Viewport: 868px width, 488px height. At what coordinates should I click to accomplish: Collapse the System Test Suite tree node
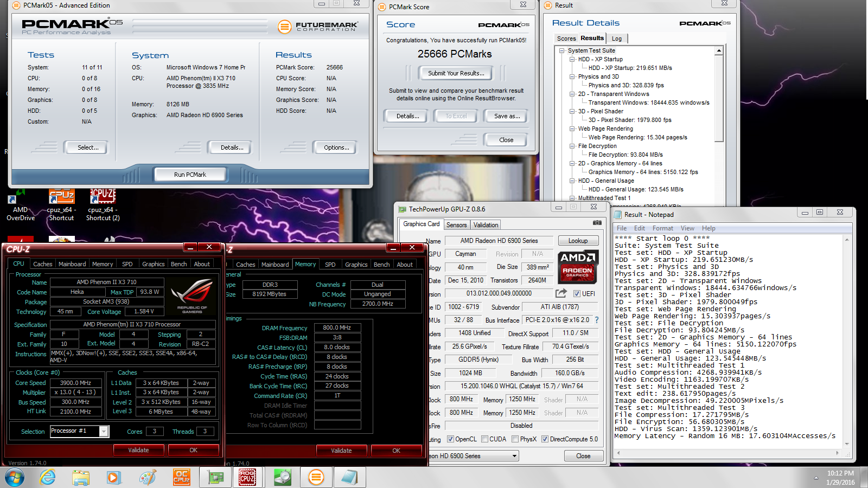coord(563,51)
